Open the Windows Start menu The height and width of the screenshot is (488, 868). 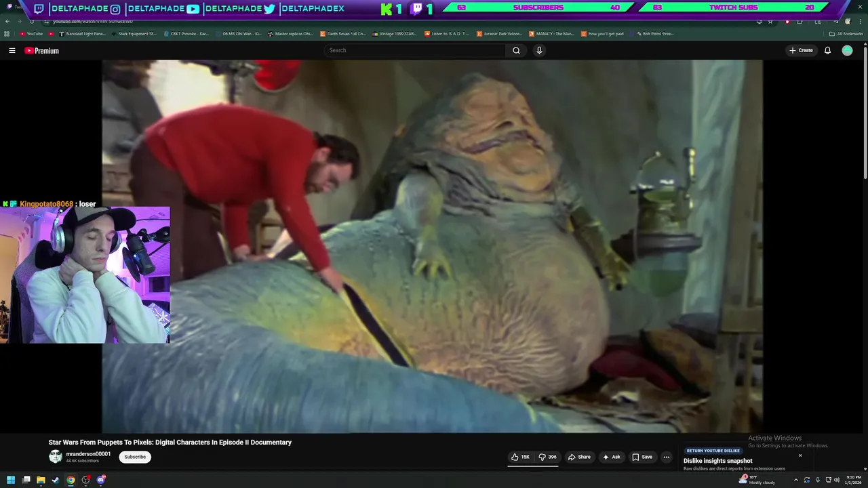coord(11,480)
